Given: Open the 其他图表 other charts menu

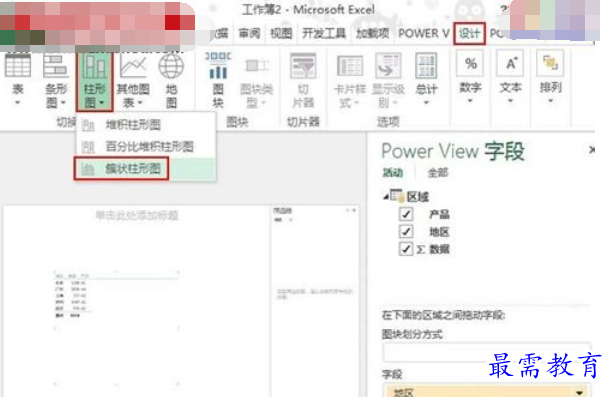Looking at the screenshot, I should 133,81.
